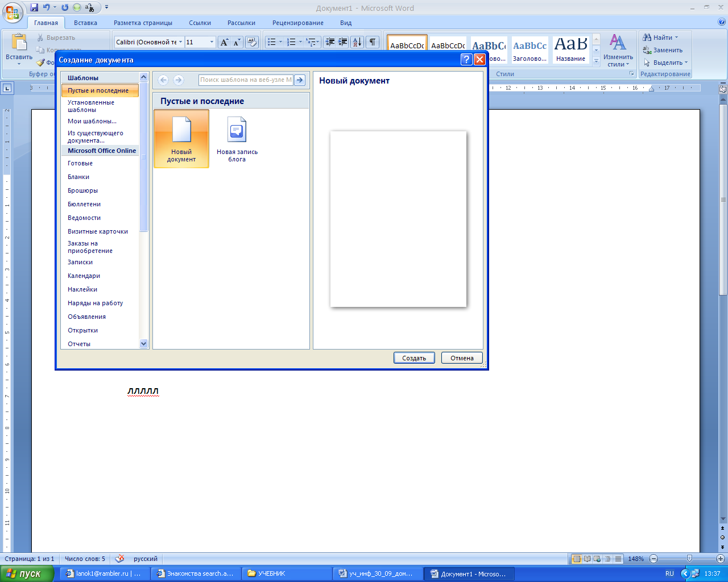Click the large Вставить paste icon
Viewport: 728px width, 582px height.
click(19, 43)
